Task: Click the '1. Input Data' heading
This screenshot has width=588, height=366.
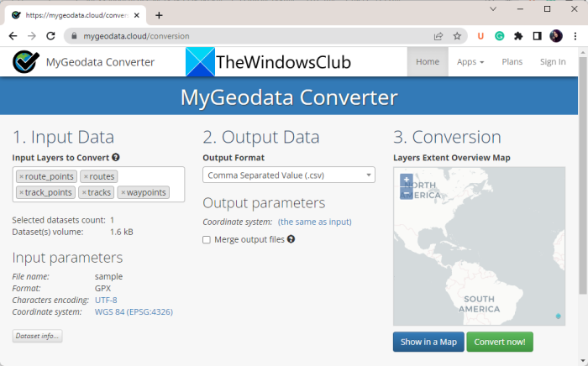Action: [x=63, y=137]
